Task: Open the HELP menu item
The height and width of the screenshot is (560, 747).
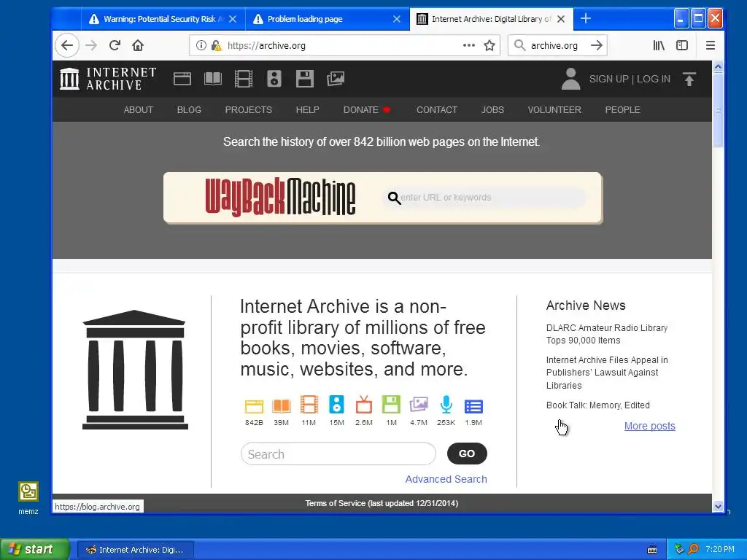Action: [308, 110]
